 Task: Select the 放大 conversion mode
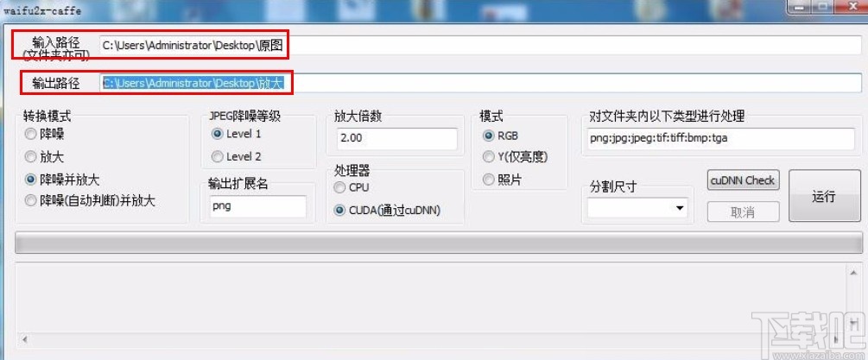pos(44,157)
